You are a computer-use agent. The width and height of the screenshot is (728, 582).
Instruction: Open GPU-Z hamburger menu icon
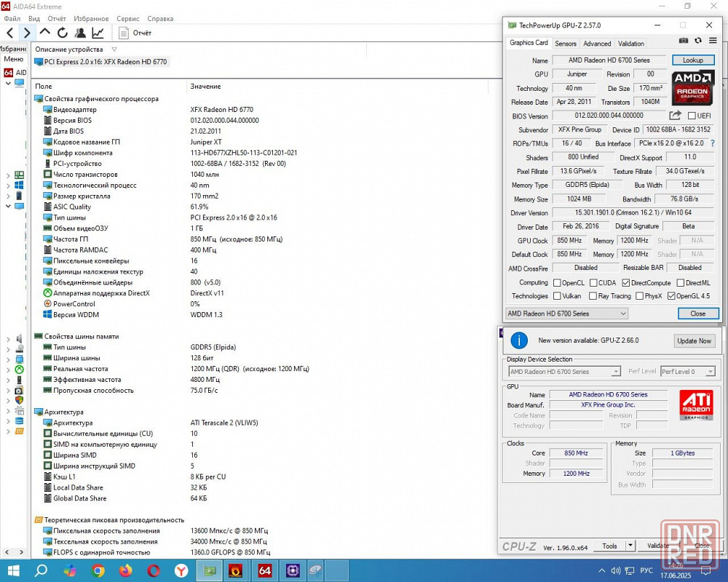pyautogui.click(x=713, y=41)
